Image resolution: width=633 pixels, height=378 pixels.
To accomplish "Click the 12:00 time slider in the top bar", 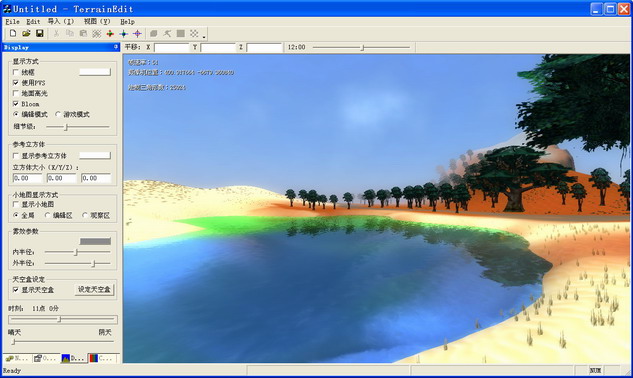I will pos(361,47).
